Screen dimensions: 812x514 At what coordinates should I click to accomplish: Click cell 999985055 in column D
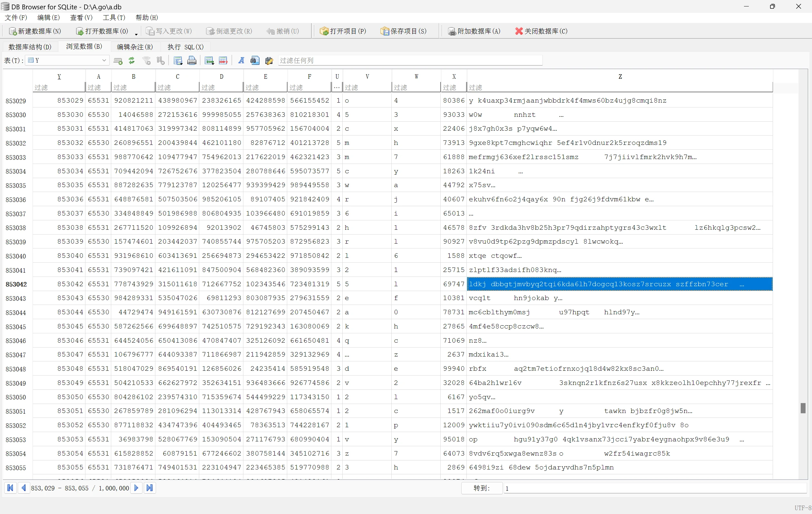tap(221, 115)
